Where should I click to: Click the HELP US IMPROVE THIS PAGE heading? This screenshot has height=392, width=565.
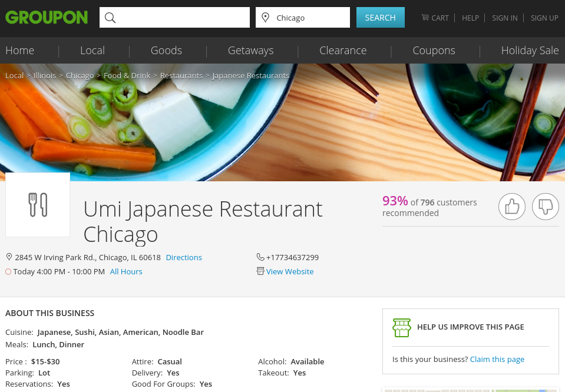471,327
